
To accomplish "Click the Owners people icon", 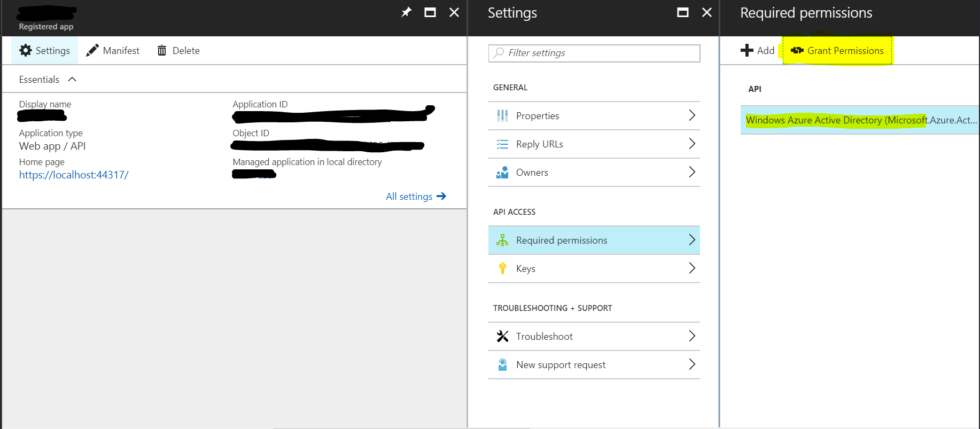I will (x=502, y=172).
